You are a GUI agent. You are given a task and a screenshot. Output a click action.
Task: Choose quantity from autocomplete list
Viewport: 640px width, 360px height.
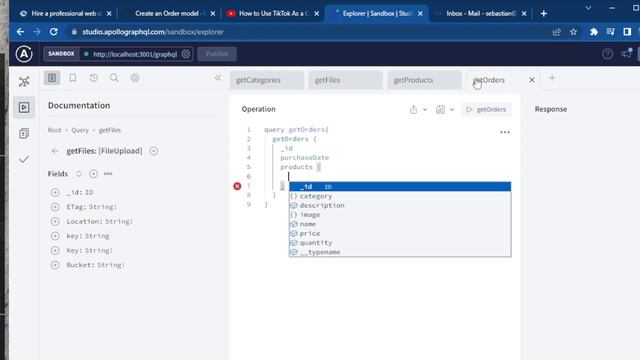(400, 243)
